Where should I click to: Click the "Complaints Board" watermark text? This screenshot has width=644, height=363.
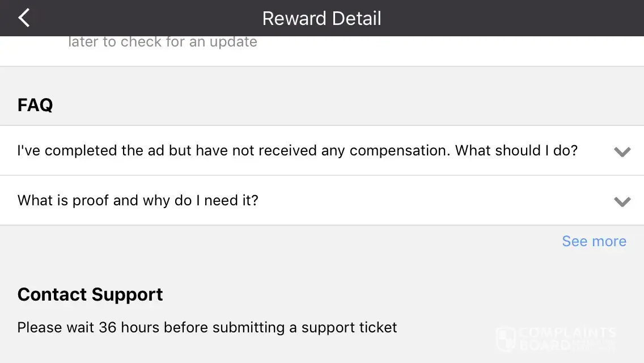(x=567, y=339)
